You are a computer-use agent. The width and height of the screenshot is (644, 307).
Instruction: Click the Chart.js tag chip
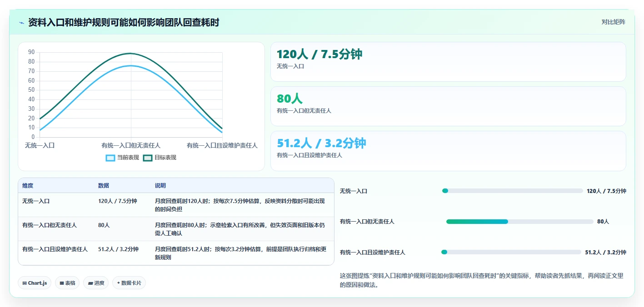click(x=35, y=283)
